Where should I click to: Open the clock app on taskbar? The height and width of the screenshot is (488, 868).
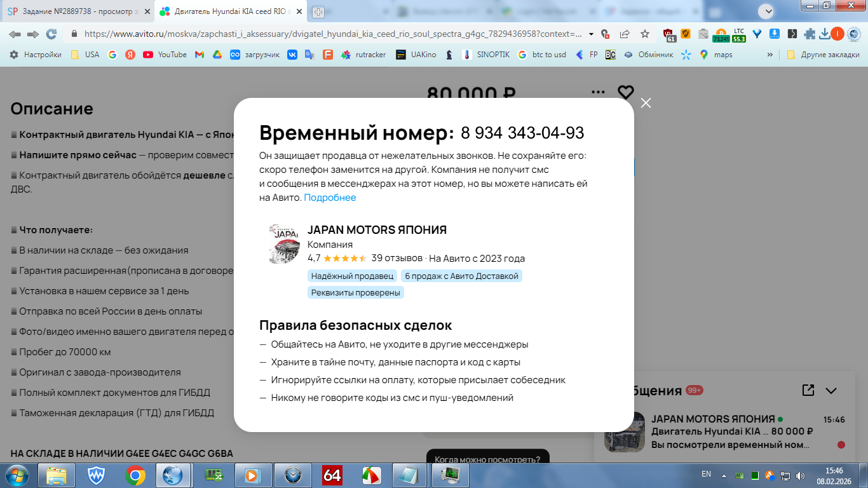click(293, 475)
